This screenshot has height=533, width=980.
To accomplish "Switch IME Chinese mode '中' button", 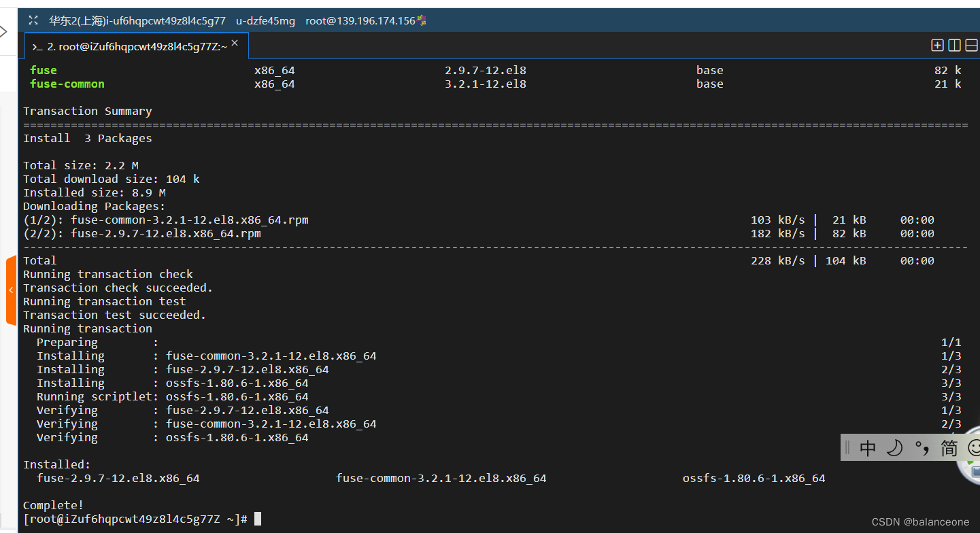I will coord(868,448).
